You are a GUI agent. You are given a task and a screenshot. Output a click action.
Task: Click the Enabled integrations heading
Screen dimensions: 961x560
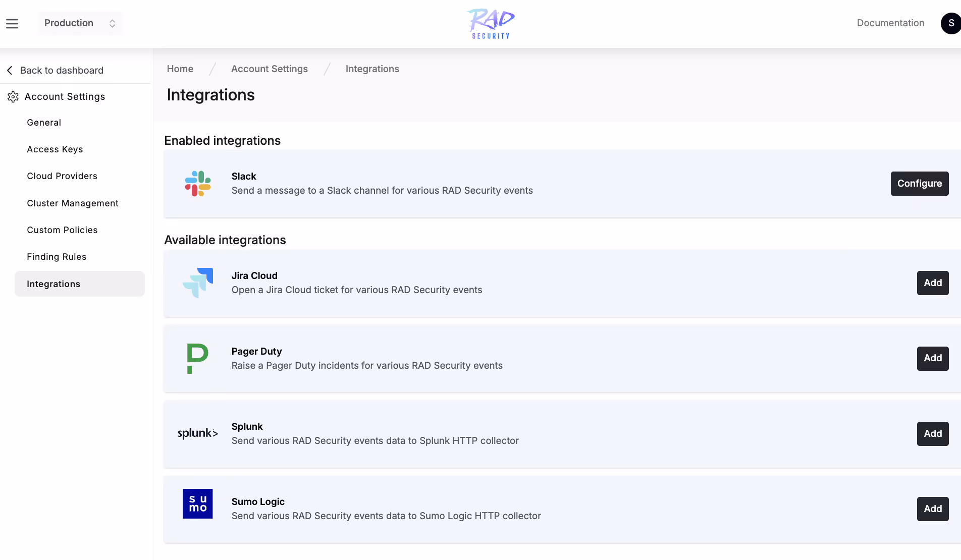click(x=222, y=141)
